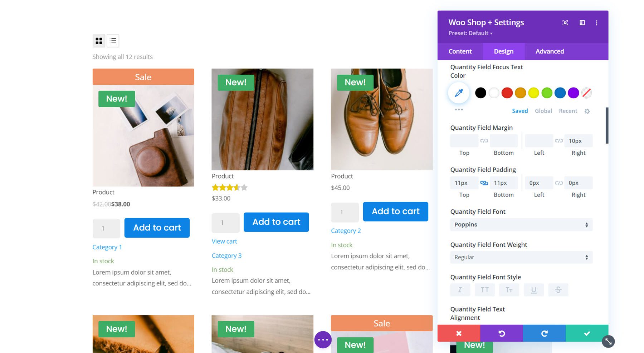Snap the settings panel to the side
644x353 pixels.
click(582, 23)
